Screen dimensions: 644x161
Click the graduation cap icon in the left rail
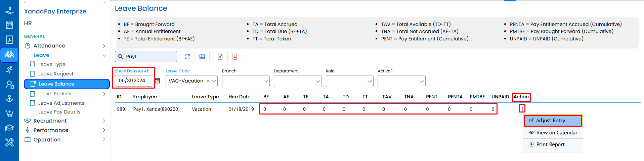pyautogui.click(x=9, y=128)
